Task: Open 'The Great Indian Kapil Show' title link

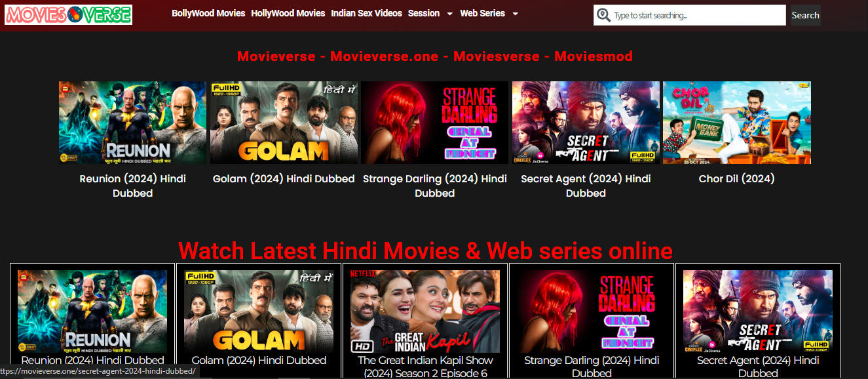Action: [425, 367]
